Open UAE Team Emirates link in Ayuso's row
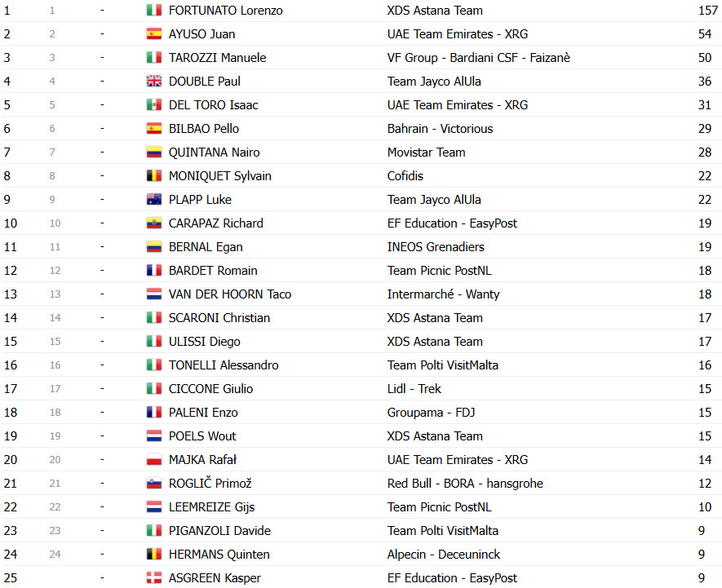Viewport: 722px width, 588px height. click(457, 34)
